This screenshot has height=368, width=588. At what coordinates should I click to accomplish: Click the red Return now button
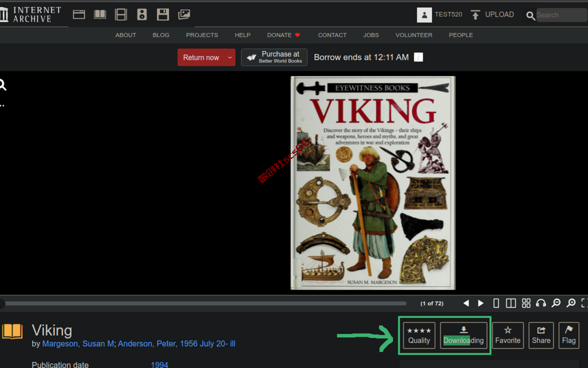coord(201,57)
